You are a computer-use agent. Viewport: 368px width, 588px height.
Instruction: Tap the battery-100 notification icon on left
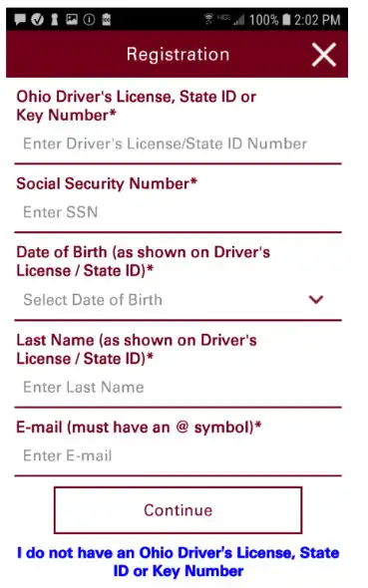click(106, 20)
